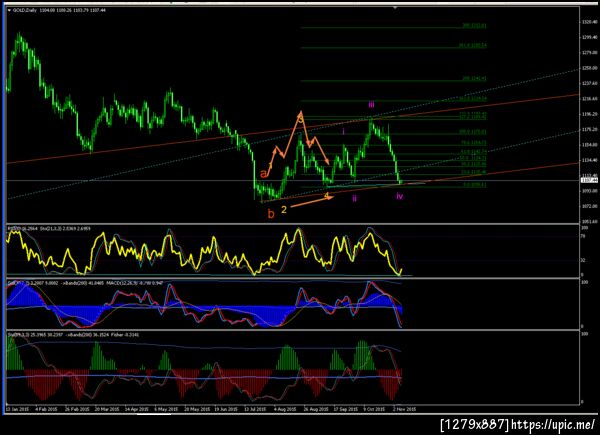Click the 26 Feb 2015 date label
The width and height of the screenshot is (600, 435).
pyautogui.click(x=77, y=409)
